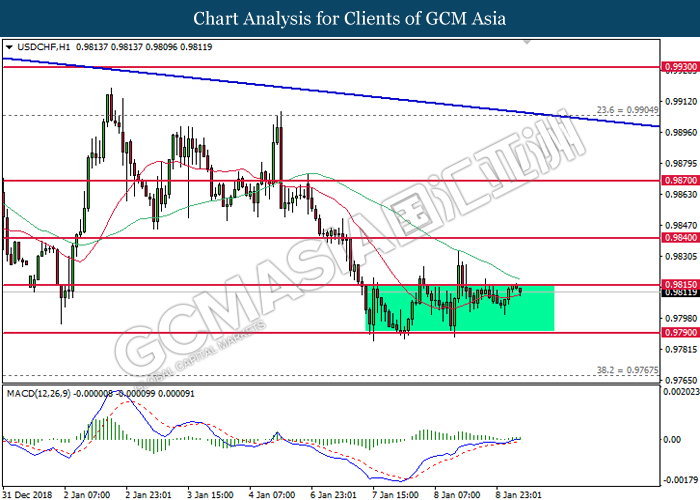Select the 0.98150 red price tag

679,284
